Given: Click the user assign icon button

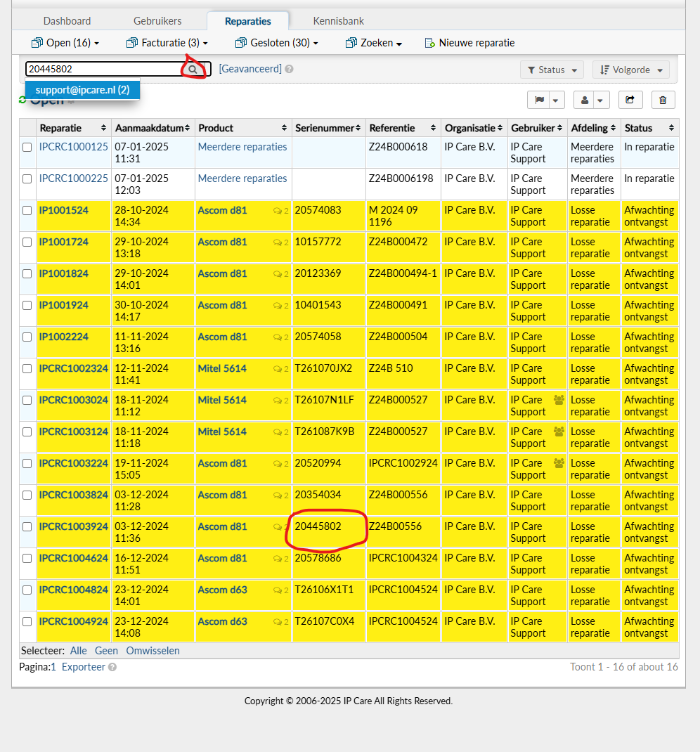Looking at the screenshot, I should tap(585, 101).
